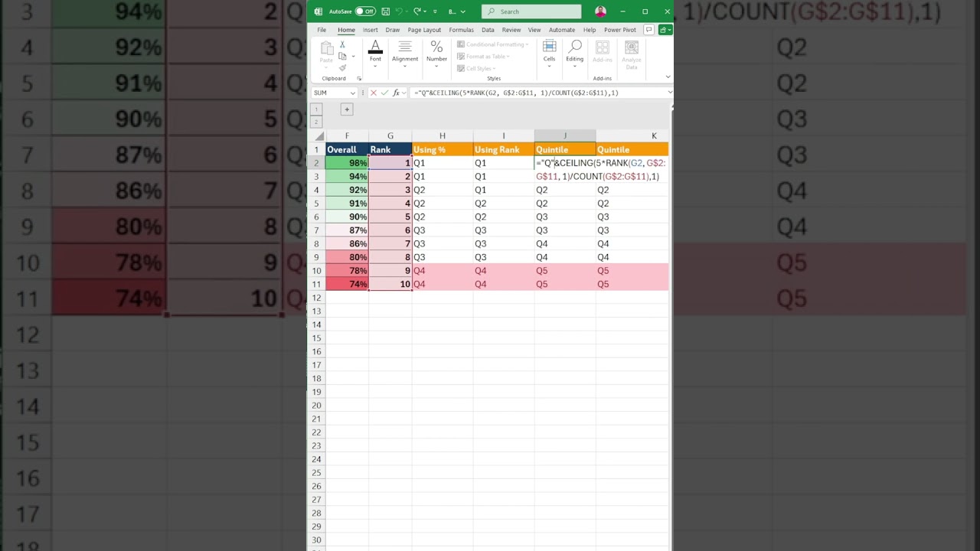Viewport: 980px width, 551px height.
Task: Click the Overall header cell
Action: pyautogui.click(x=347, y=149)
